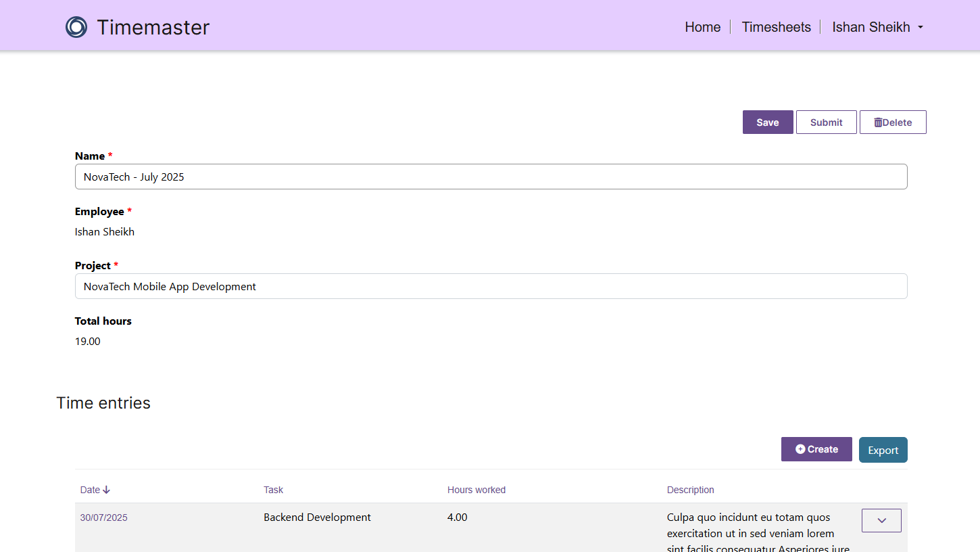Open the Ishan Sheikh user dropdown

point(877,27)
